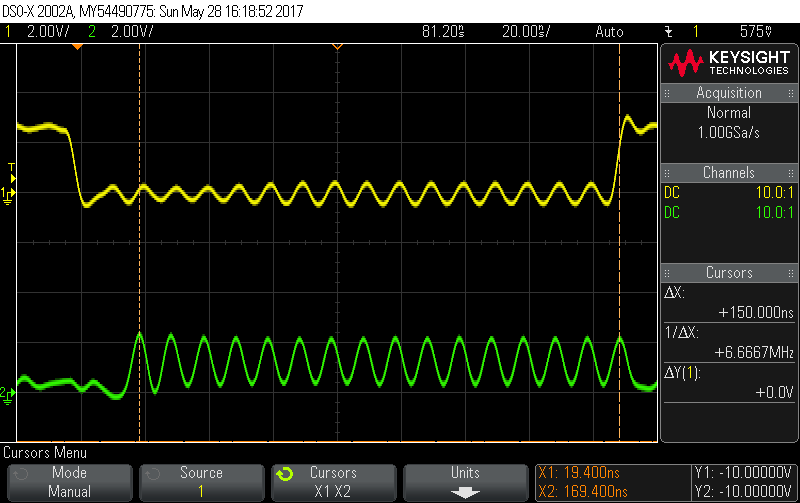800x503 pixels.
Task: Select the channel 2 2.00V/ scale
Action: click(x=132, y=32)
